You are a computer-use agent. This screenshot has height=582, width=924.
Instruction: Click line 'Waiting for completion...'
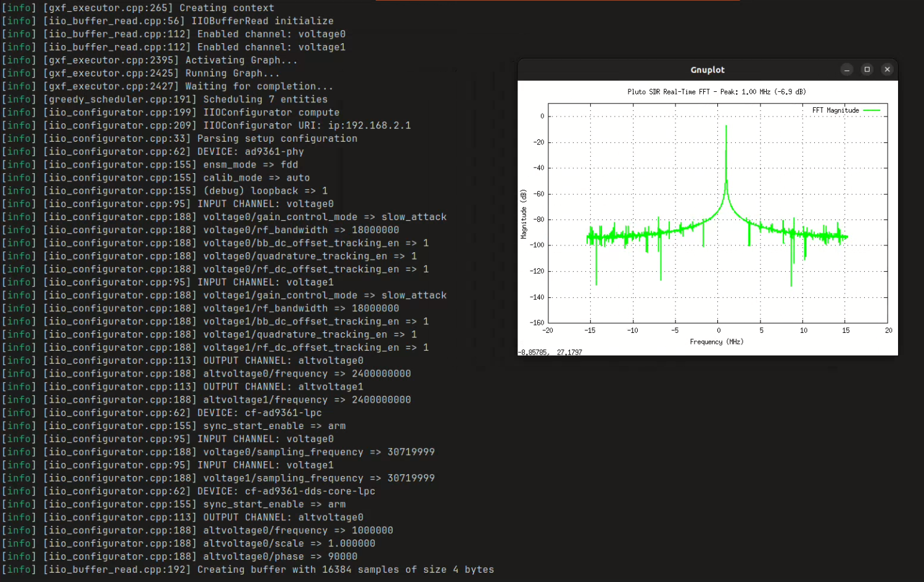coord(167,86)
